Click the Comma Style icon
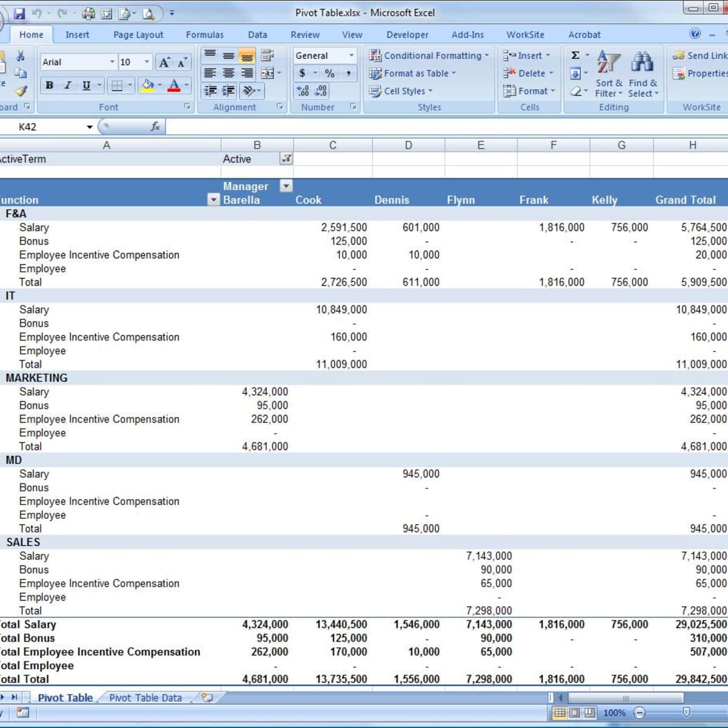The width and height of the screenshot is (728, 728). coord(348,73)
